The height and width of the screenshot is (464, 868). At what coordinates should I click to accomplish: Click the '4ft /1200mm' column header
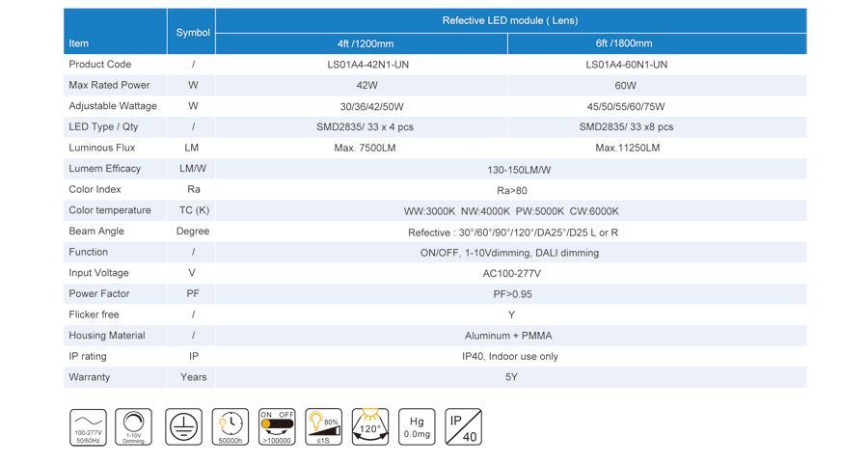(366, 43)
